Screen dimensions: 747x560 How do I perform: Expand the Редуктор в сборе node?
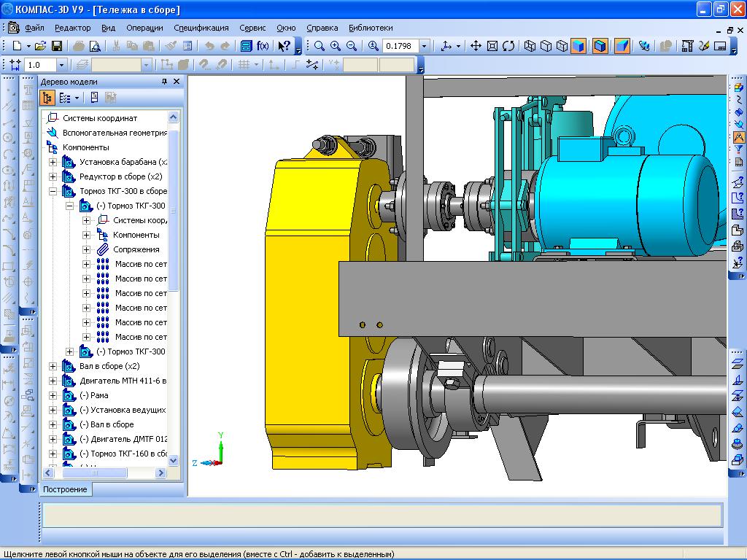point(53,176)
